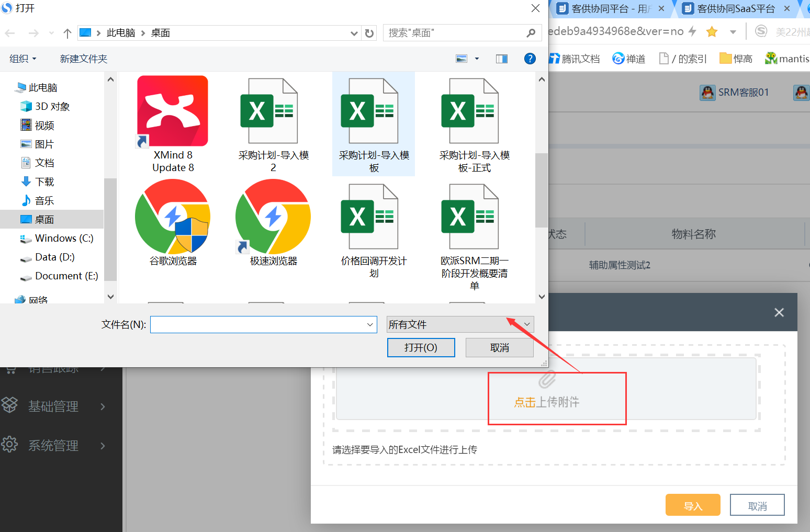Click 取消 in the import dialog
This screenshot has width=810, height=532.
(x=757, y=505)
